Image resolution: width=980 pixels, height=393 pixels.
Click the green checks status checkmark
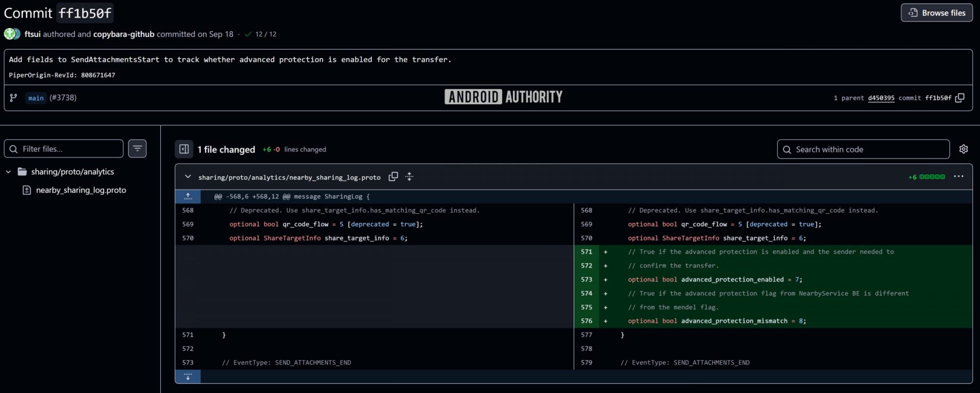[248, 34]
